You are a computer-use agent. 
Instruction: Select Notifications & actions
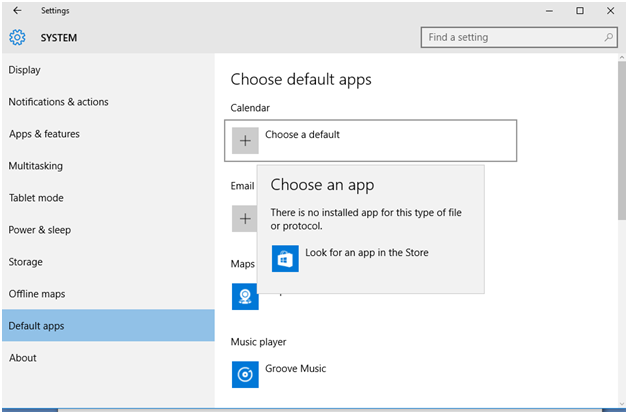[58, 102]
